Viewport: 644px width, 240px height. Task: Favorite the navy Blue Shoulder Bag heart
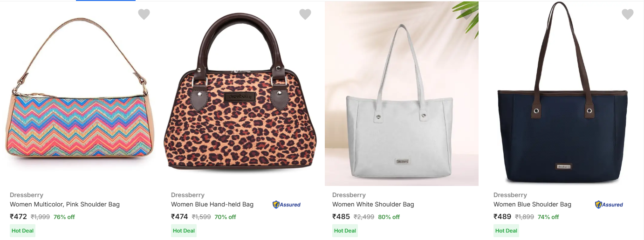tap(628, 14)
